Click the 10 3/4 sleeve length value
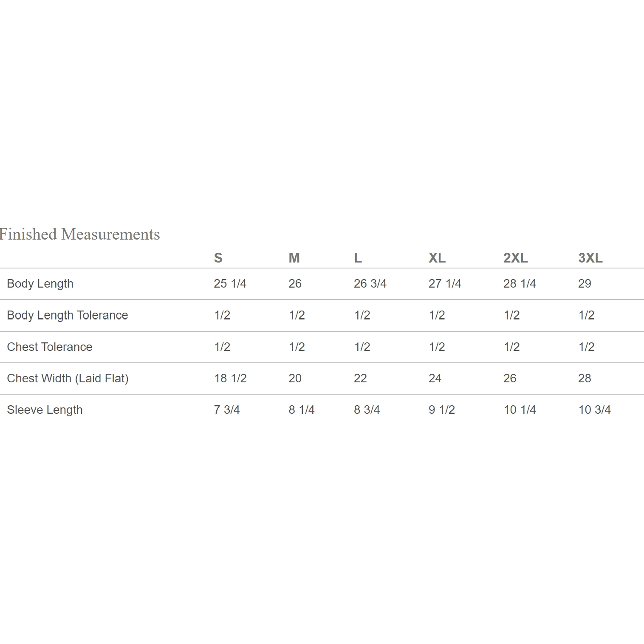644x644 pixels. 595,410
